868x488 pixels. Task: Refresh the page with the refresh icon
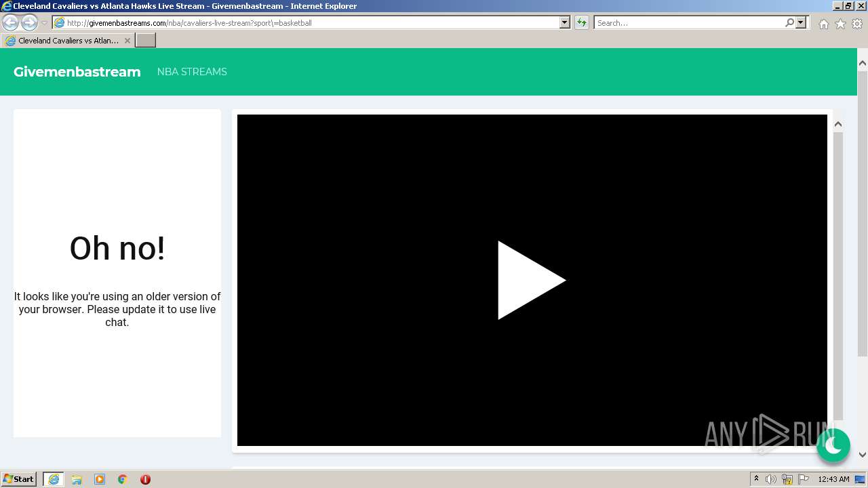[581, 23]
